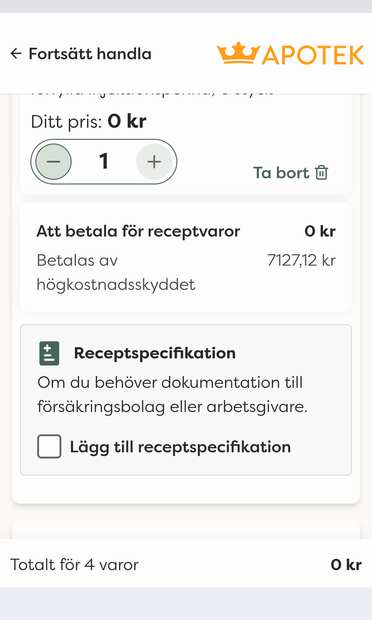Image resolution: width=372 pixels, height=620 pixels.
Task: Click Betalas av högkostnadsskyddet label
Action: (x=116, y=272)
